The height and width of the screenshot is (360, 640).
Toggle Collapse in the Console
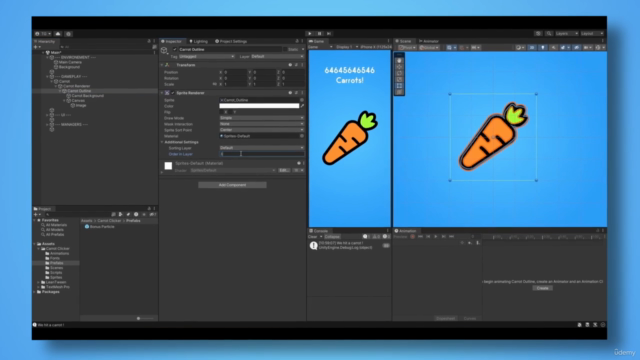(332, 237)
